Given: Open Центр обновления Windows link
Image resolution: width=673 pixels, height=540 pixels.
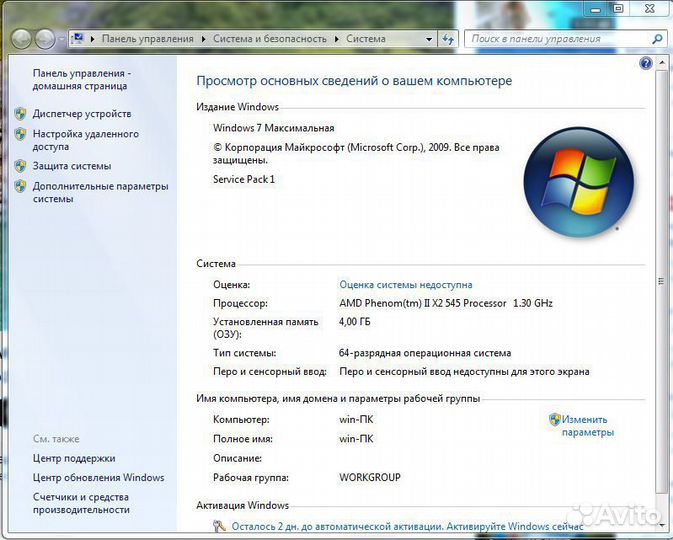Looking at the screenshot, I should (98, 477).
